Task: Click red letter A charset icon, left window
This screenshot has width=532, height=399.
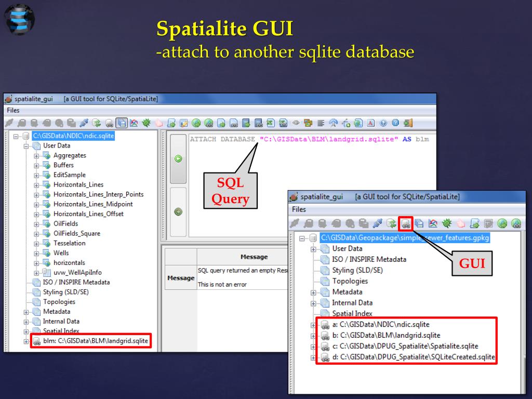Action: 370,123
